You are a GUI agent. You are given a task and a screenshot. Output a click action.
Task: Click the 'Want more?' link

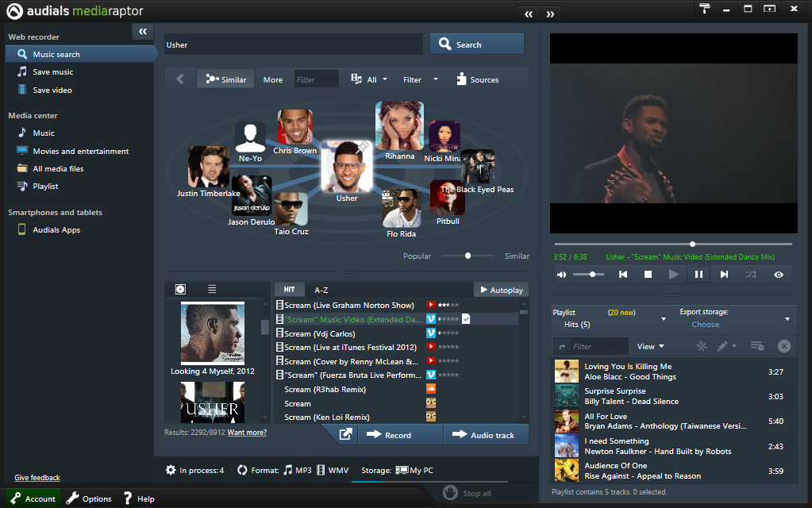(x=247, y=433)
